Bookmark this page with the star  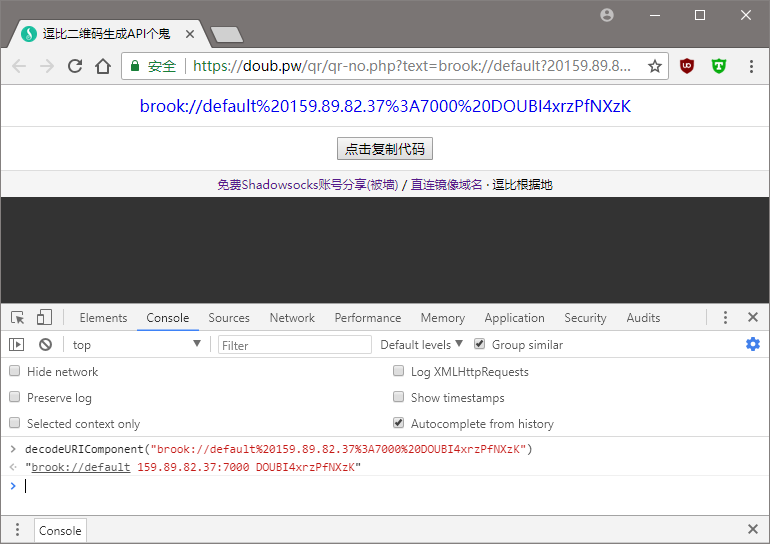pyautogui.click(x=655, y=66)
